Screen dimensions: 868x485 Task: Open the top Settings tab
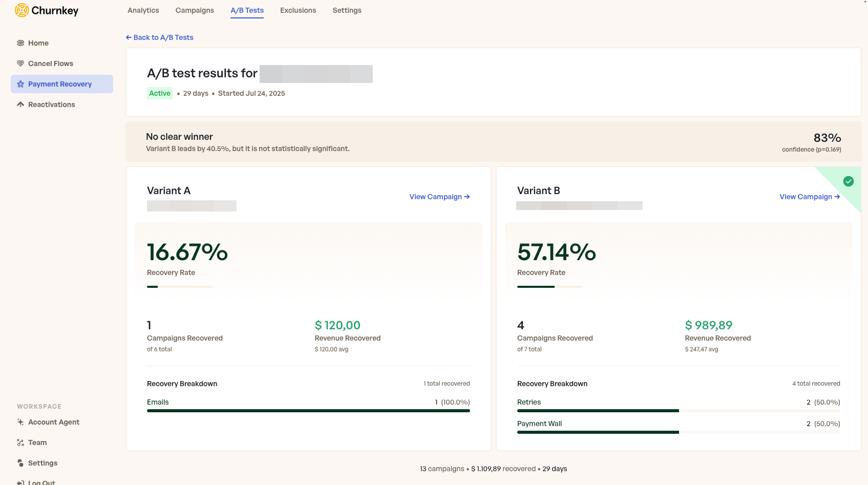pos(347,10)
